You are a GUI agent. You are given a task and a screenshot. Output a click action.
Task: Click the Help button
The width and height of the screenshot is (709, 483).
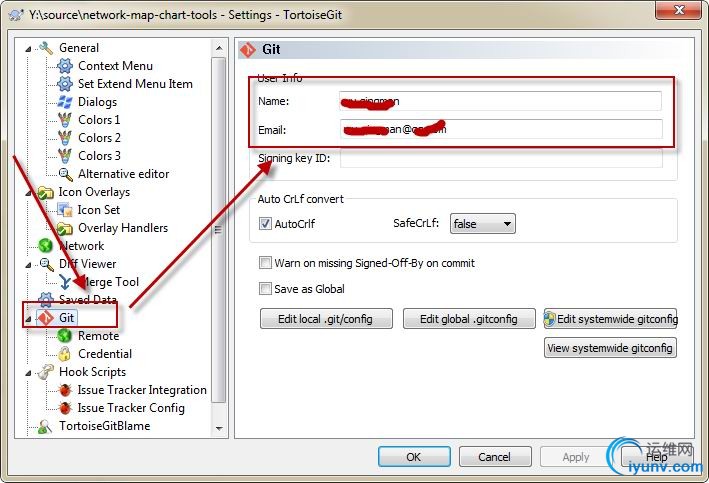coord(657,457)
